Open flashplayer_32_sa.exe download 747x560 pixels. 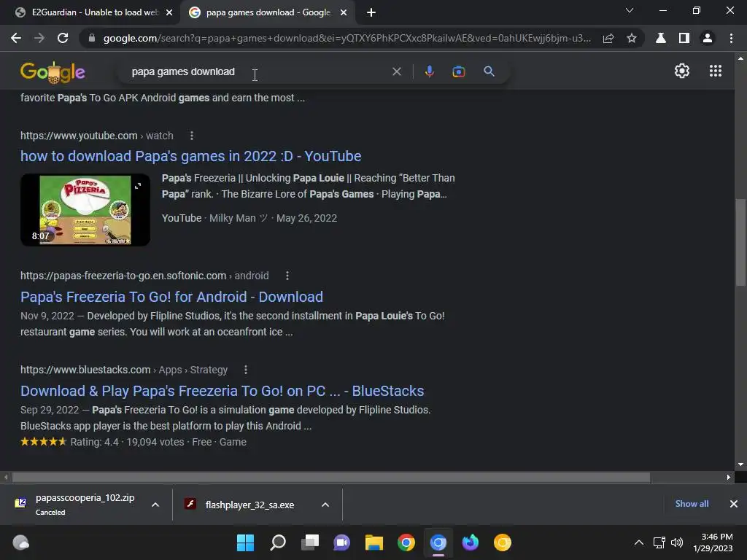(249, 505)
